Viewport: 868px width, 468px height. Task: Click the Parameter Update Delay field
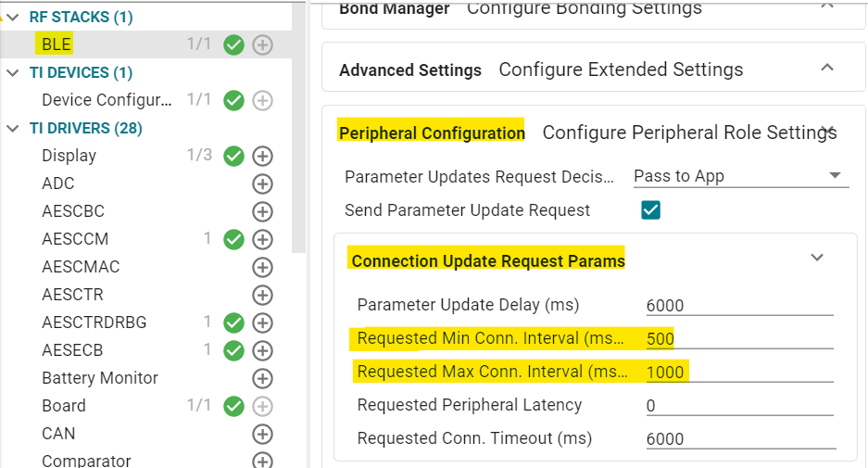[x=739, y=305]
